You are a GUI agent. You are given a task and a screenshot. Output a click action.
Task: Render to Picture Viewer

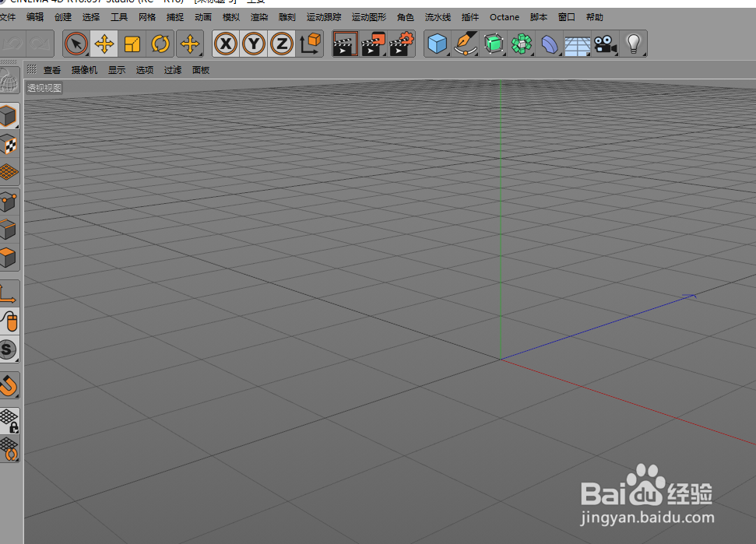pyautogui.click(x=374, y=44)
